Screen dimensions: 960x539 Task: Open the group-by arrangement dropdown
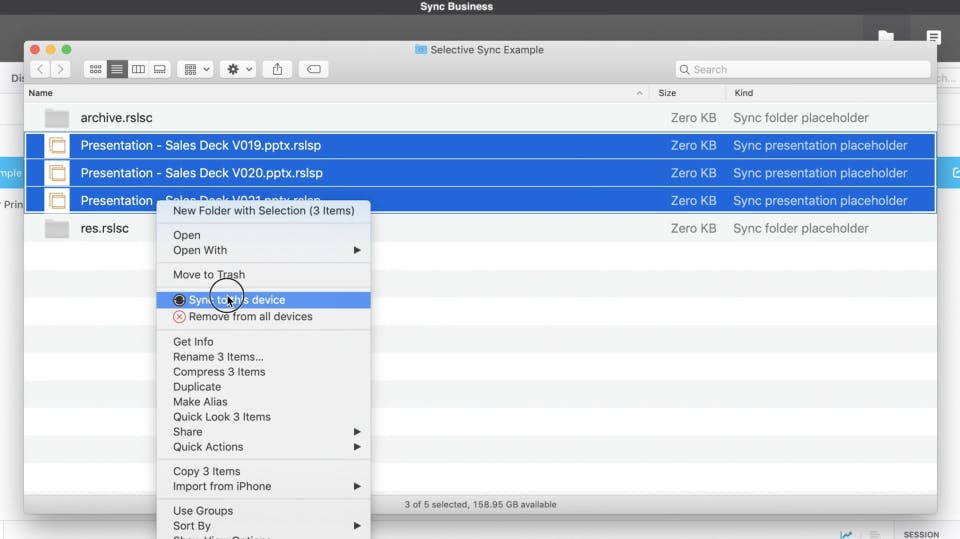tap(195, 69)
